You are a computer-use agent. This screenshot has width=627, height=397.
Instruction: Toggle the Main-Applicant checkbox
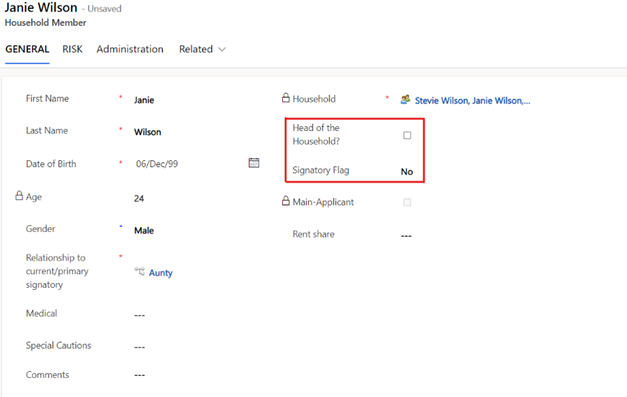(407, 202)
